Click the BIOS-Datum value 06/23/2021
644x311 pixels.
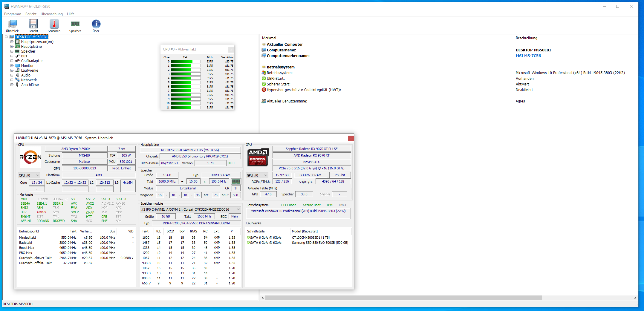170,163
